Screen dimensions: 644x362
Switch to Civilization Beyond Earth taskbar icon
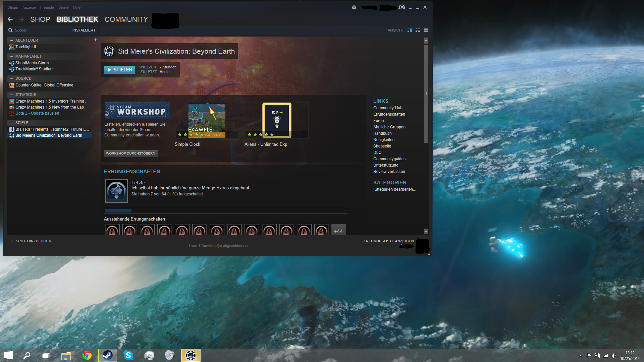[191, 355]
